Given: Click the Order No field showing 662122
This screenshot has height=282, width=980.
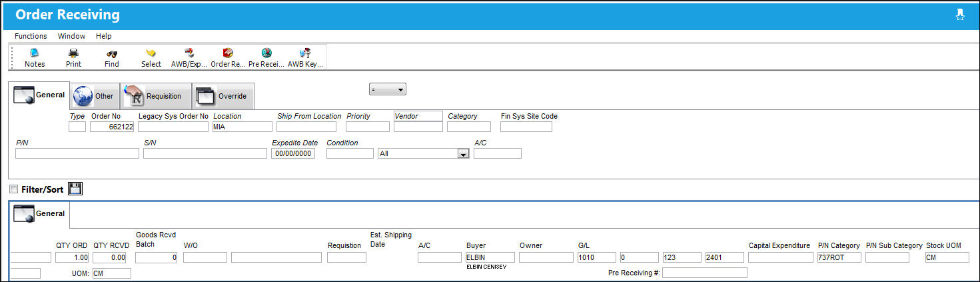Looking at the screenshot, I should [x=113, y=127].
